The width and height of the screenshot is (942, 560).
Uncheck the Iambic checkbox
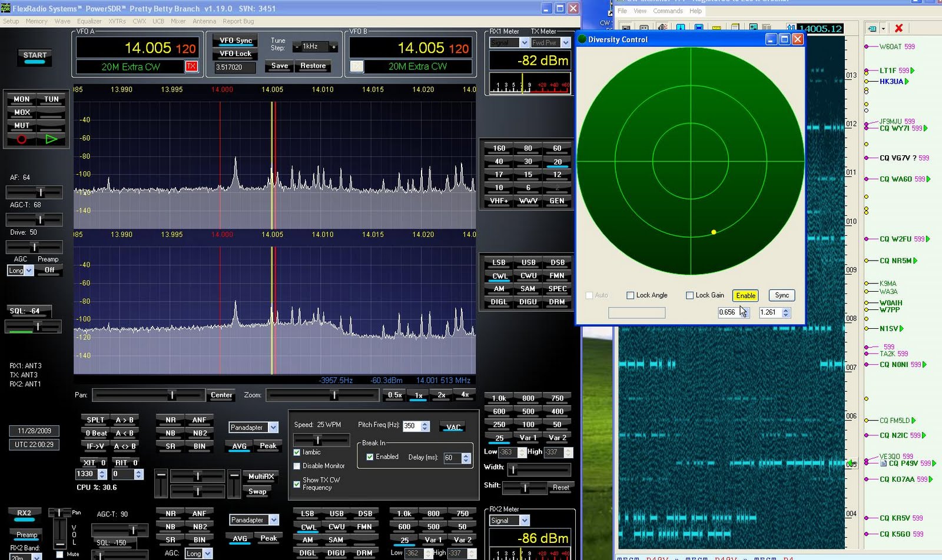(x=297, y=452)
